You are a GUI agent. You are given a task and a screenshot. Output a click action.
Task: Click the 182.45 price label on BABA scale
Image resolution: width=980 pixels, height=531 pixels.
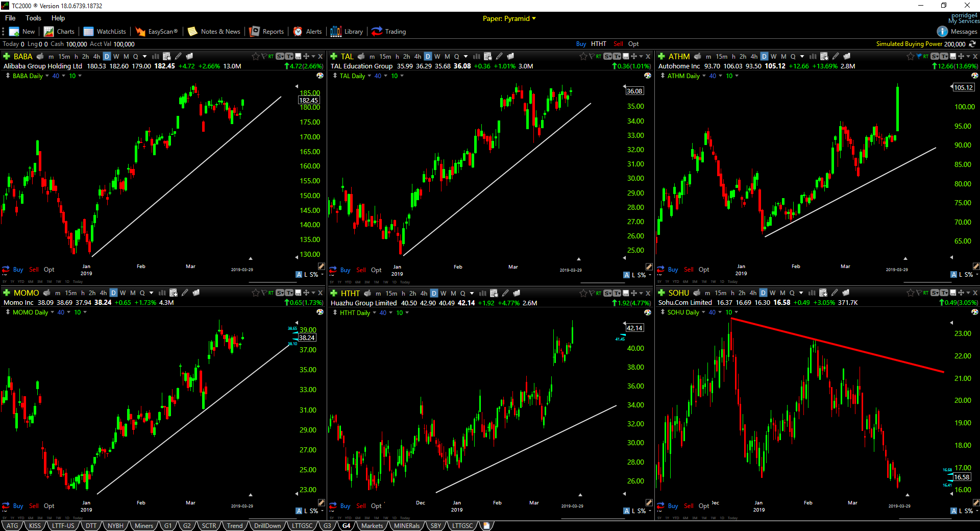point(308,101)
